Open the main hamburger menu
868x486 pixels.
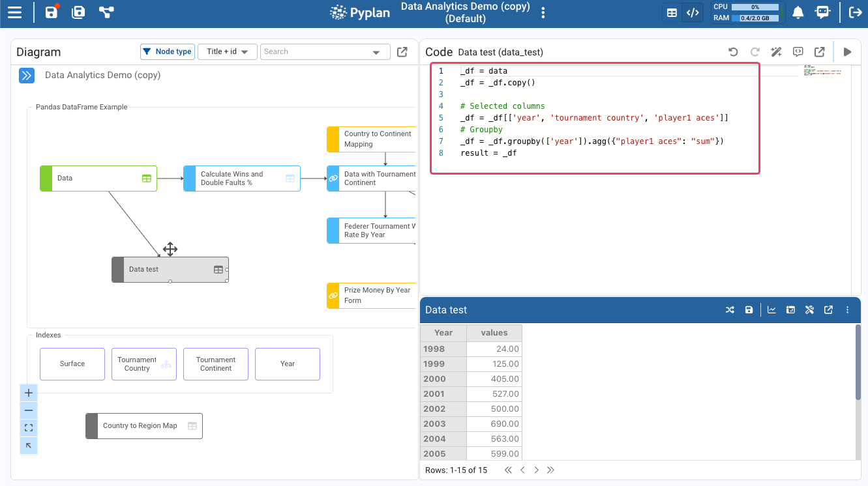(x=14, y=12)
